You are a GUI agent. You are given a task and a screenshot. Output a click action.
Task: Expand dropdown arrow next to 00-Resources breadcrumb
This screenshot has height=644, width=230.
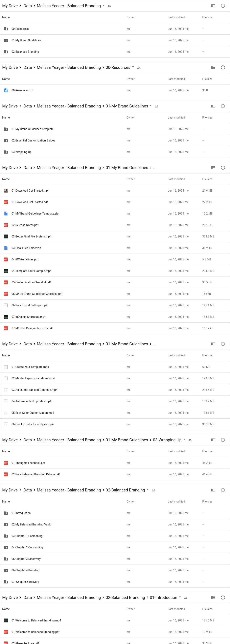pyautogui.click(x=133, y=67)
